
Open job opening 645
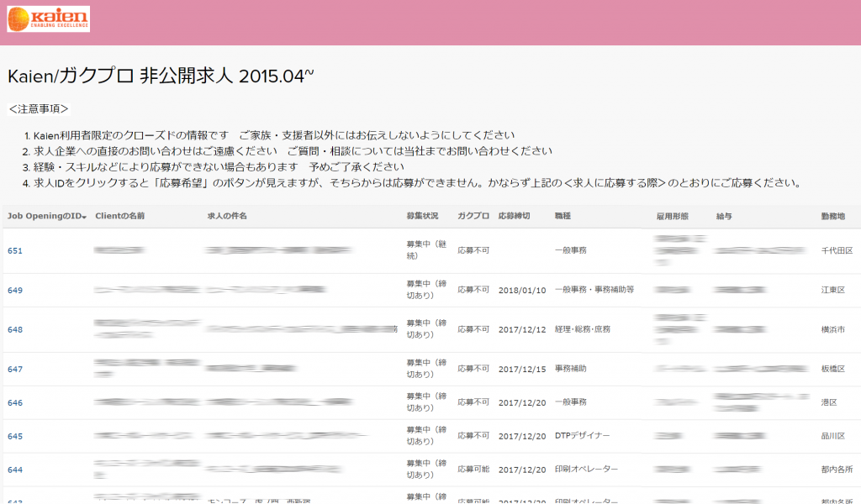tap(15, 436)
